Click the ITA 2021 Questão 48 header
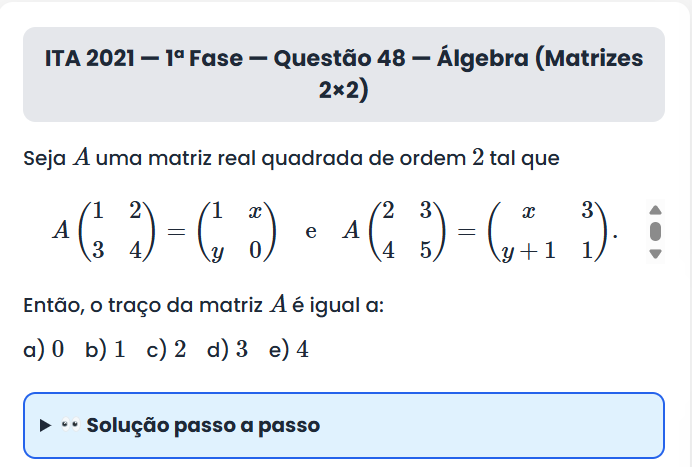The height and width of the screenshot is (467, 692). [x=344, y=75]
